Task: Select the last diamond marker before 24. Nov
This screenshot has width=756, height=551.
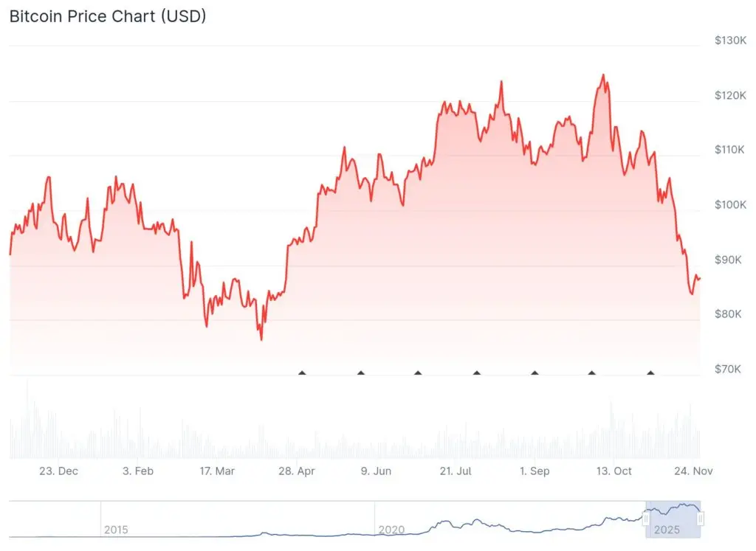Action: [x=650, y=372]
